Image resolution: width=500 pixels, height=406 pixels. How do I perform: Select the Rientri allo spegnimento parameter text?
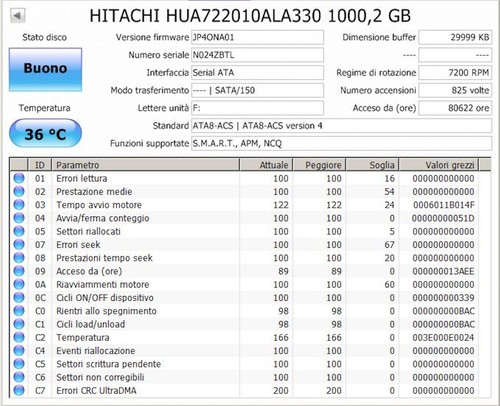coord(106,311)
